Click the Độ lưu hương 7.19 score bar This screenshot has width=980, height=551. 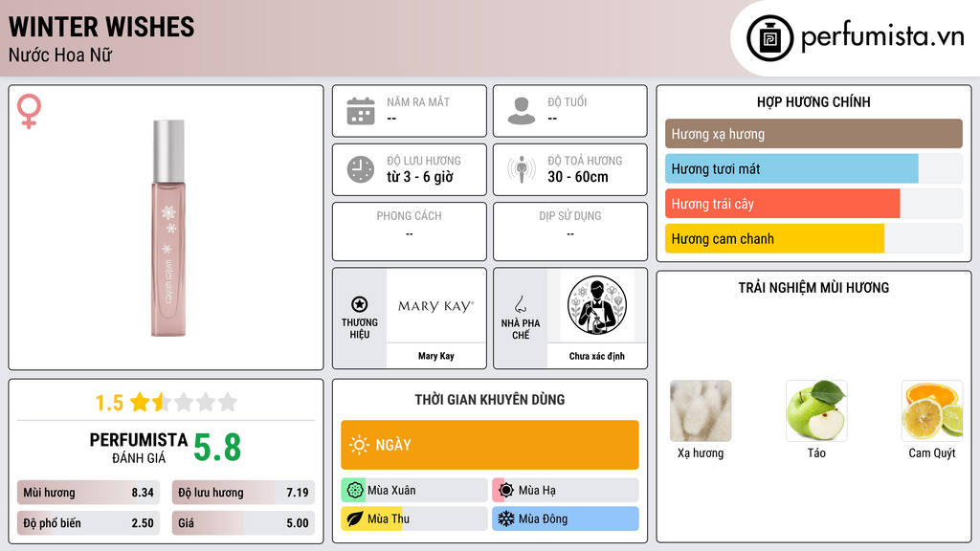pyautogui.click(x=243, y=493)
